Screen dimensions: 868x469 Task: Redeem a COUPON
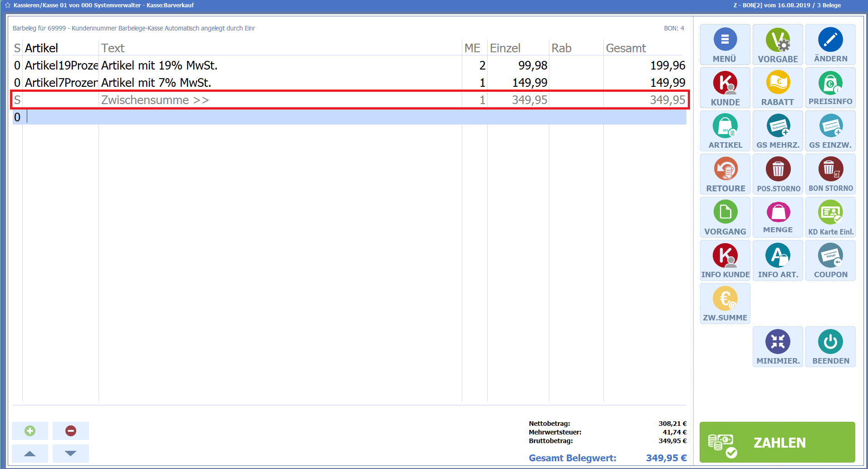tap(830, 260)
